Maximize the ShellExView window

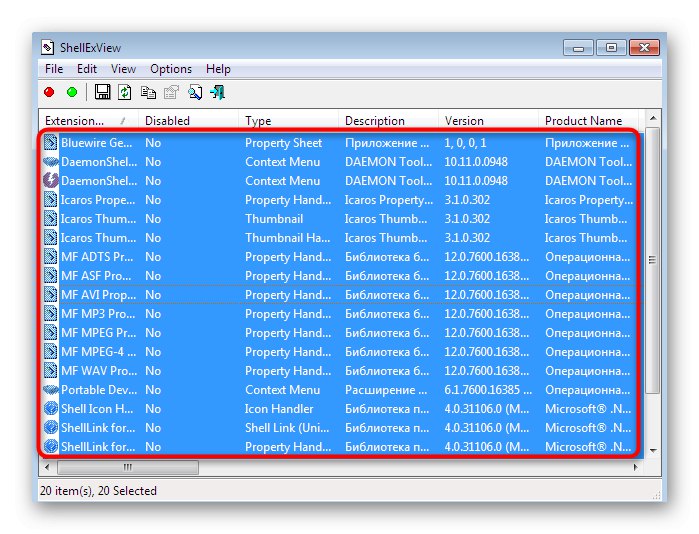pyautogui.click(x=611, y=47)
